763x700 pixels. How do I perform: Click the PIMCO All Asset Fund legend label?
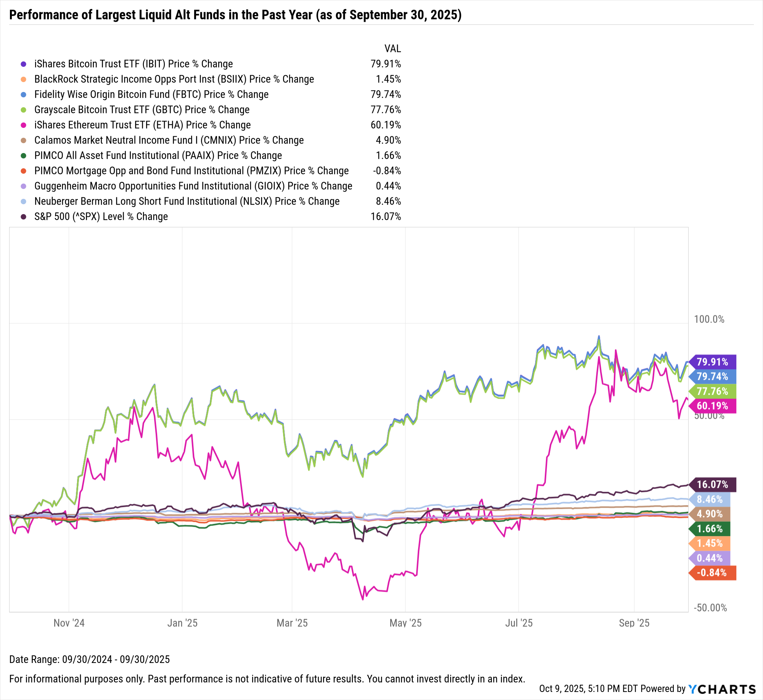(x=158, y=156)
